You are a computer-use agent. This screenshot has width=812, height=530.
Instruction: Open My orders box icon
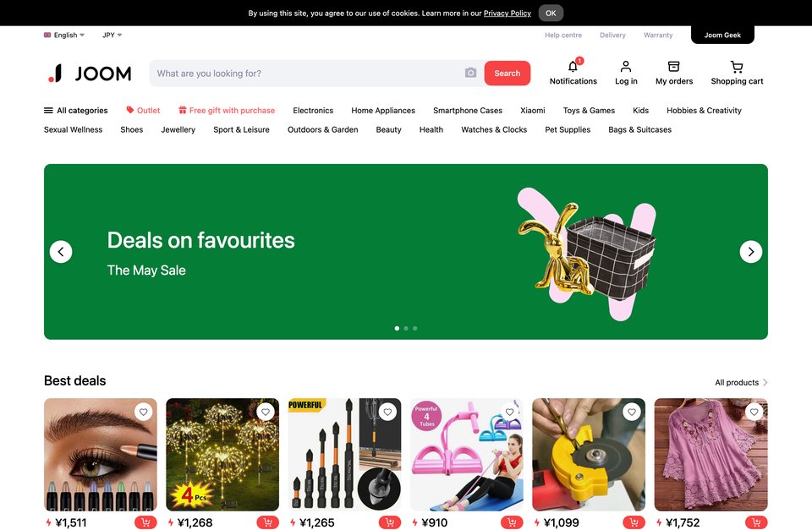click(x=674, y=67)
